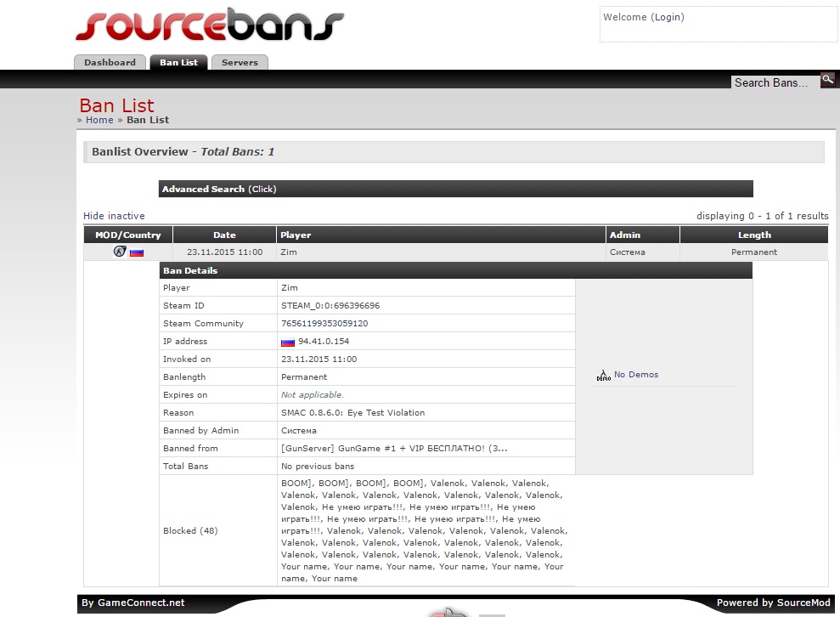Click the Player column header

441,235
